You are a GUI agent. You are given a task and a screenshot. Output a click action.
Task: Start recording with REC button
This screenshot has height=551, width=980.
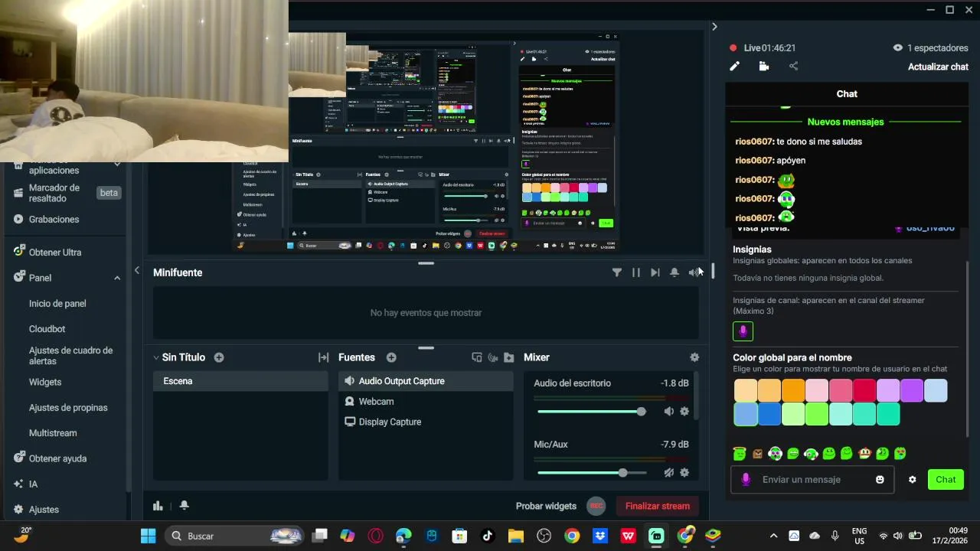pos(596,506)
